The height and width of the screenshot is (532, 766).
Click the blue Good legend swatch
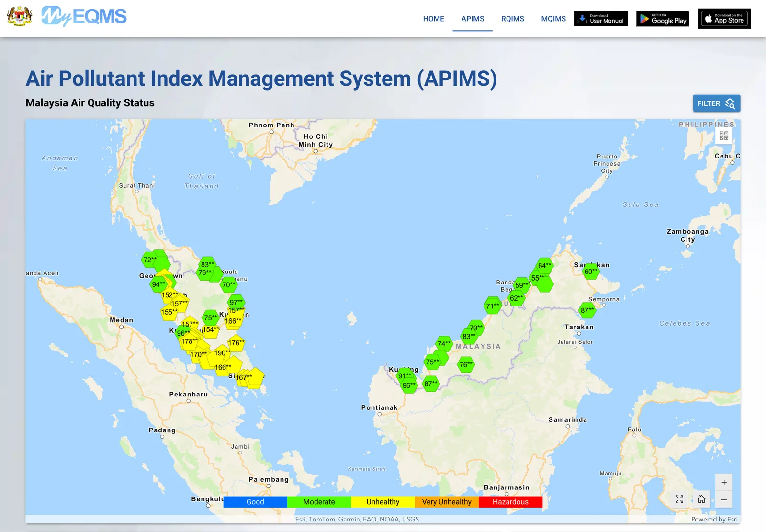pos(255,502)
